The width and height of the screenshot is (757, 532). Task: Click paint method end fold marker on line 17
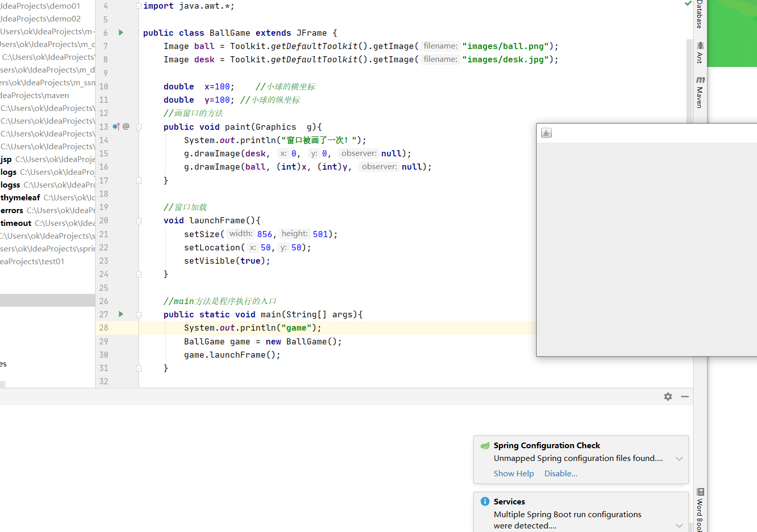(x=139, y=180)
